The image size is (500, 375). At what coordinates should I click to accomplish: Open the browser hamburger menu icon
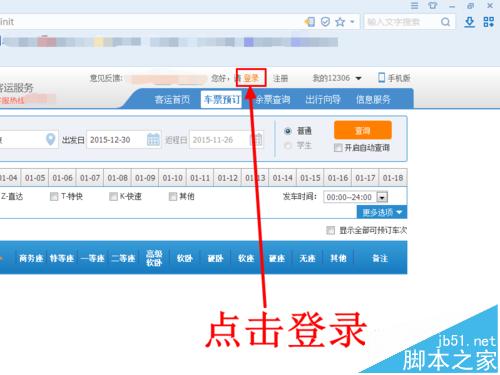[x=414, y=6]
